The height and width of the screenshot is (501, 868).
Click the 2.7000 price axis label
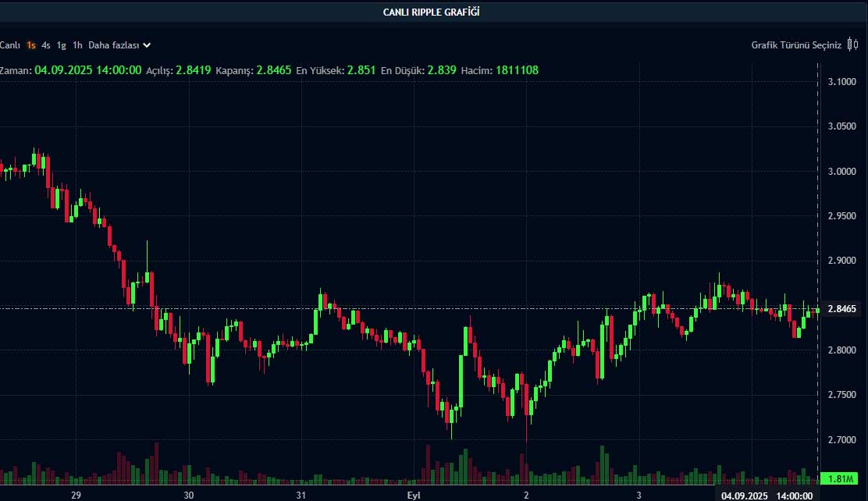842,440
